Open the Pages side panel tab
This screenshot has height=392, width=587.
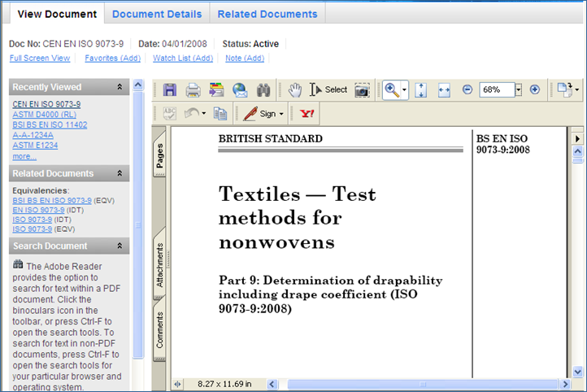pos(160,160)
